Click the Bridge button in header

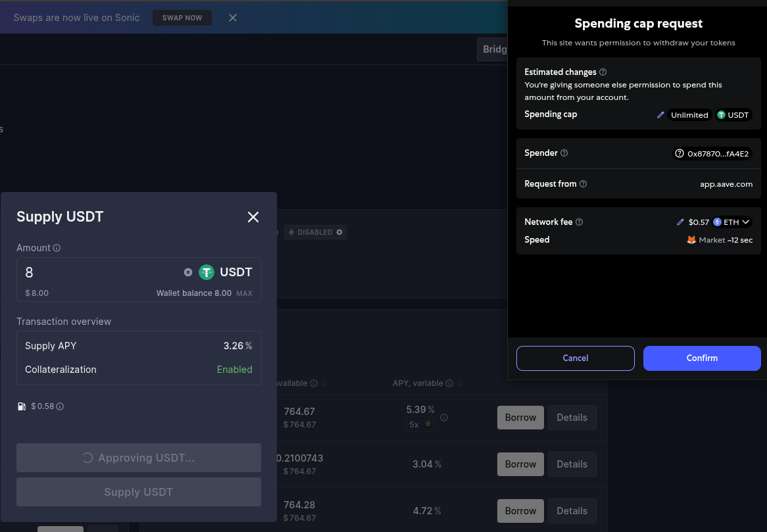coord(492,49)
